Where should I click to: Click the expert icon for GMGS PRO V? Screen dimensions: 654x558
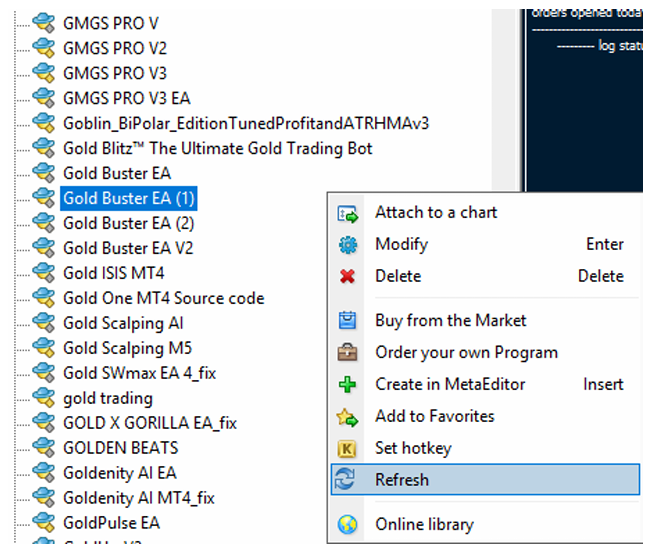[44, 23]
